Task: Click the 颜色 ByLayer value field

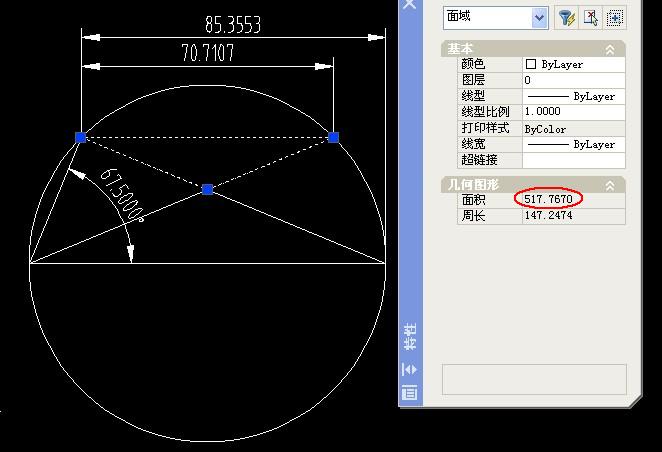Action: (x=573, y=64)
